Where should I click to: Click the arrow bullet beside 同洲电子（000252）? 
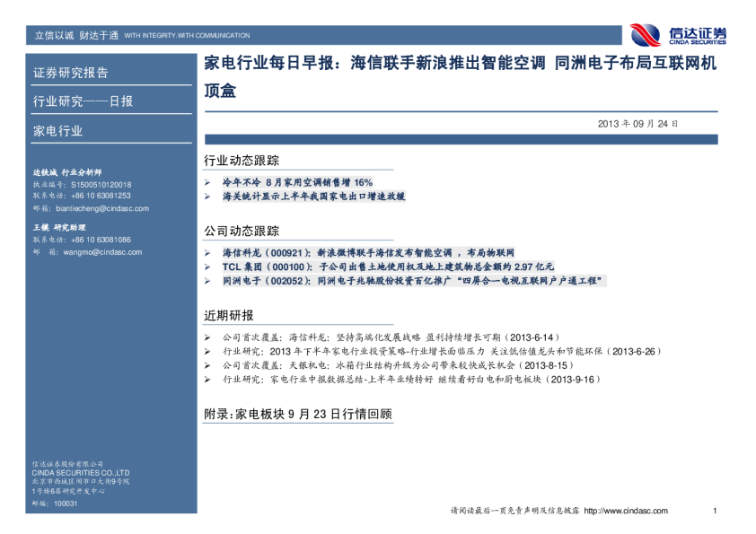pos(208,280)
